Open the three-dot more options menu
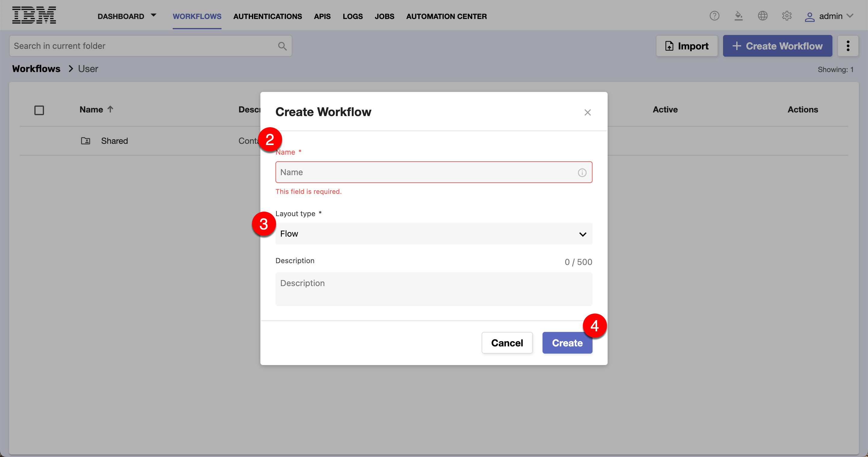This screenshot has width=868, height=457. pyautogui.click(x=848, y=46)
